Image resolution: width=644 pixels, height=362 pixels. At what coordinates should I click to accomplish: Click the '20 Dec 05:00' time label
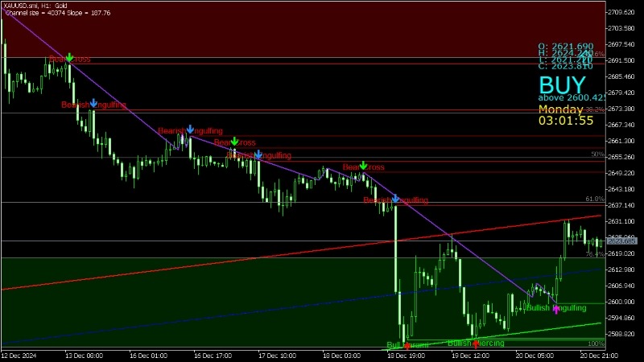pyautogui.click(x=535, y=356)
